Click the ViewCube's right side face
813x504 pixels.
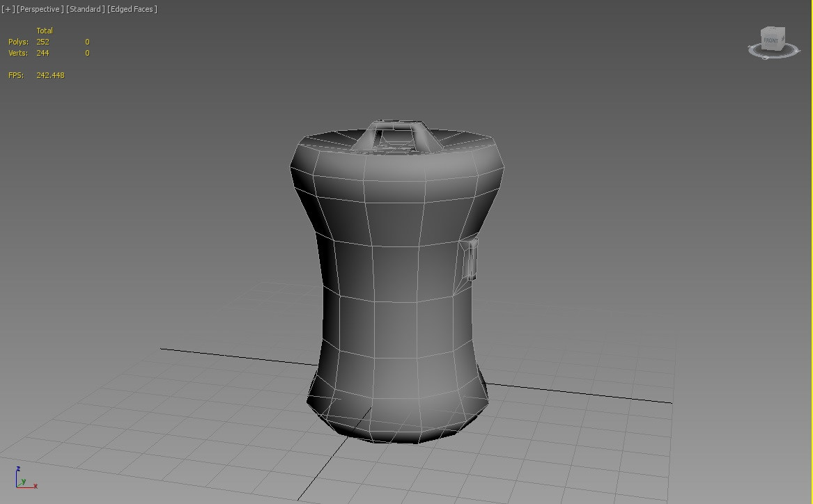(x=782, y=39)
